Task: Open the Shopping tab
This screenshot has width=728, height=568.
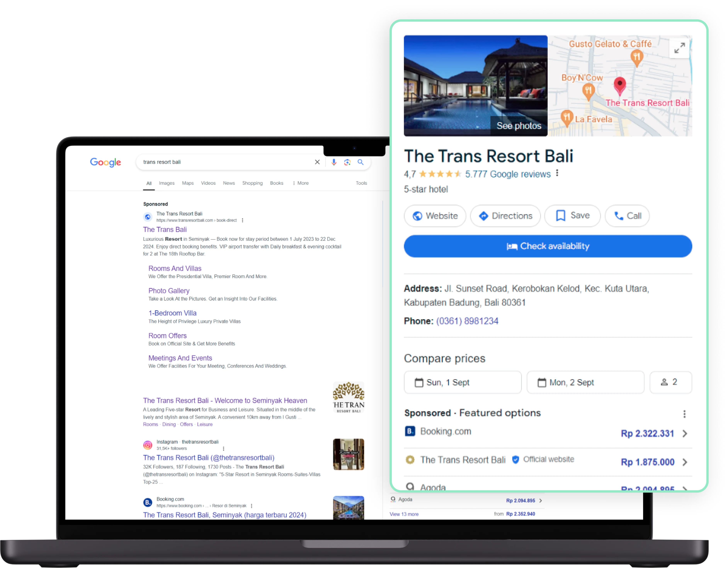Action: click(x=252, y=183)
